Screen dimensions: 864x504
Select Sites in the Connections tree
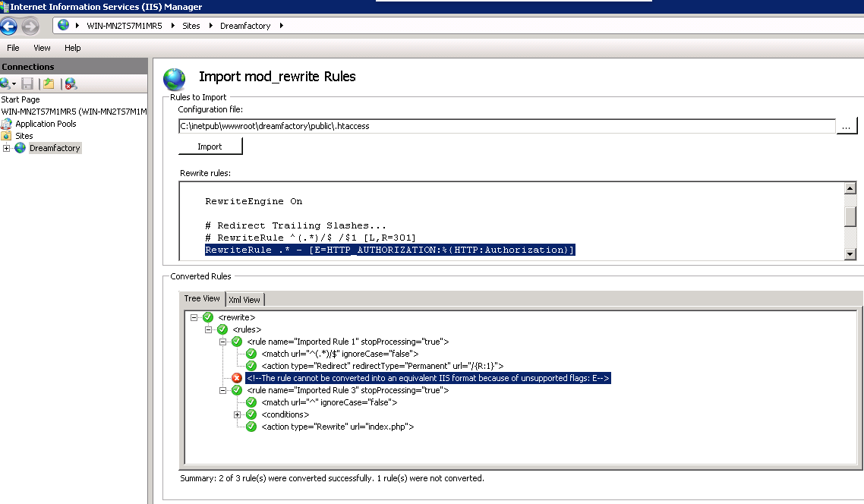click(24, 136)
